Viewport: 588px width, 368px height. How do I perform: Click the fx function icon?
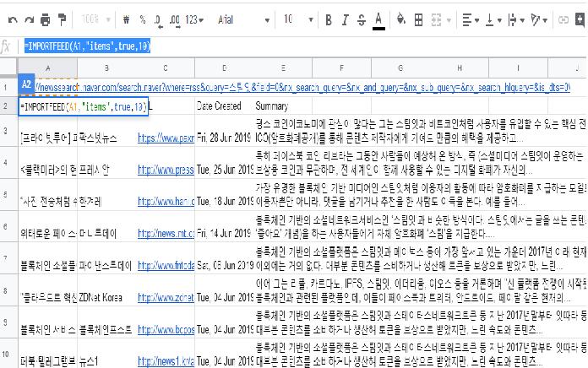point(6,46)
